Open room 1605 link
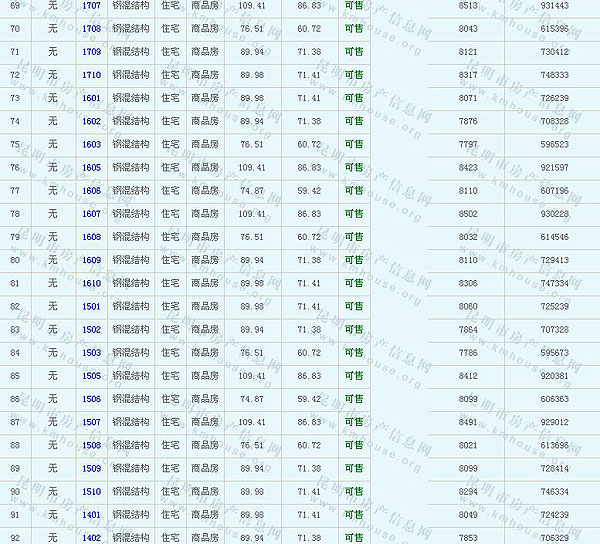 coord(92,167)
